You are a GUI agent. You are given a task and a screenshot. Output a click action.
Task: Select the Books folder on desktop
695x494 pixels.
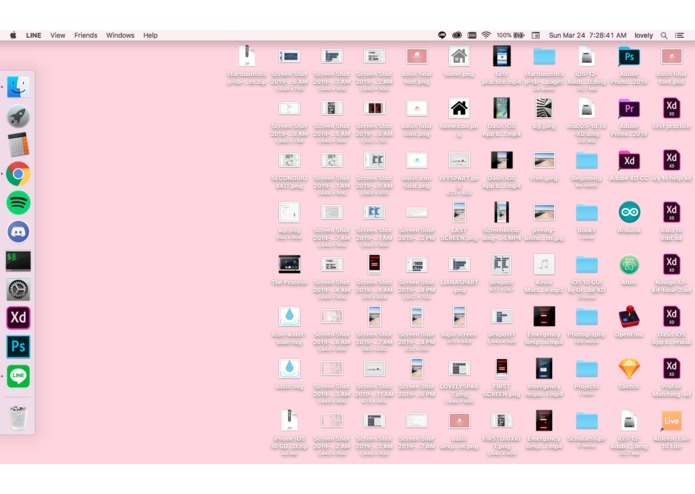pos(586,213)
